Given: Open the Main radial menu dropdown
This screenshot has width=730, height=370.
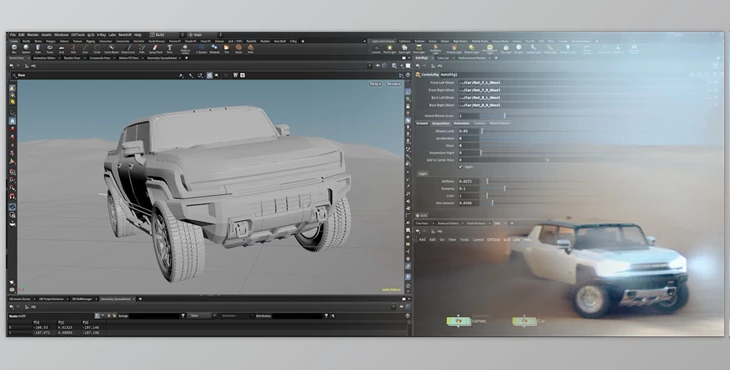Looking at the screenshot, I should [x=204, y=35].
